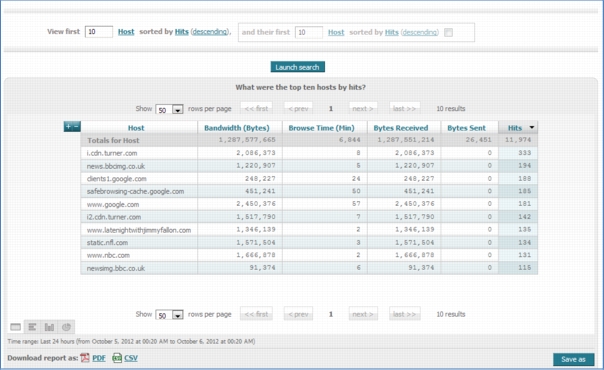
Task: Click the report title about top ten hosts
Action: coord(300,87)
